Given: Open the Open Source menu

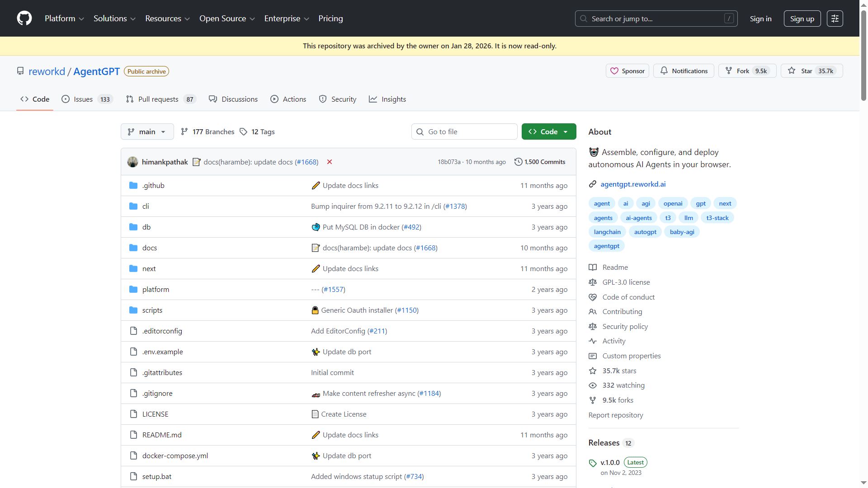Looking at the screenshot, I should click(227, 19).
